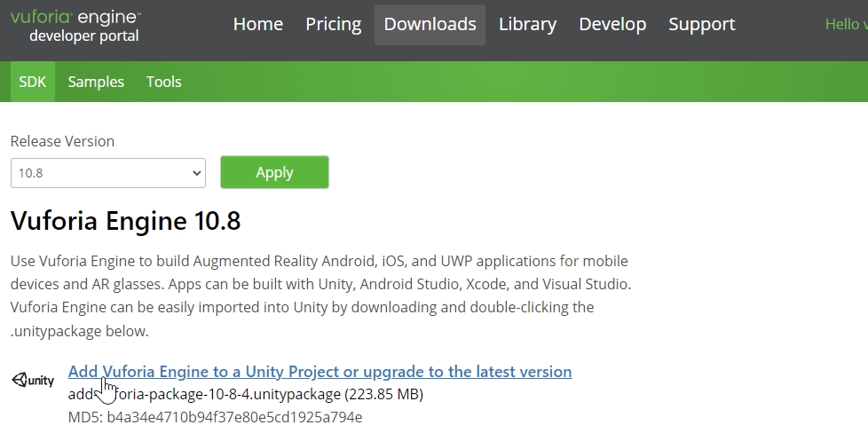
Task: Click the Add Vuforia Engine to Unity link
Action: tap(320, 371)
